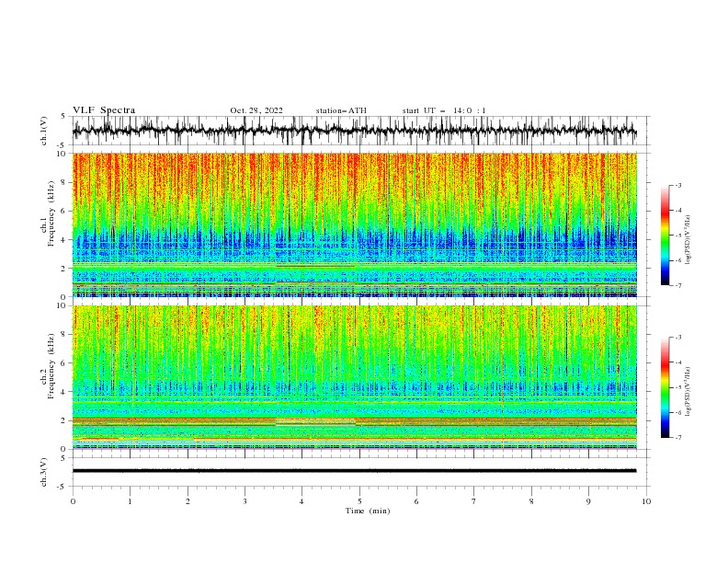Click the log(PSD) label beside ch.1 color bar
The height and width of the screenshot is (563, 728).
point(688,240)
